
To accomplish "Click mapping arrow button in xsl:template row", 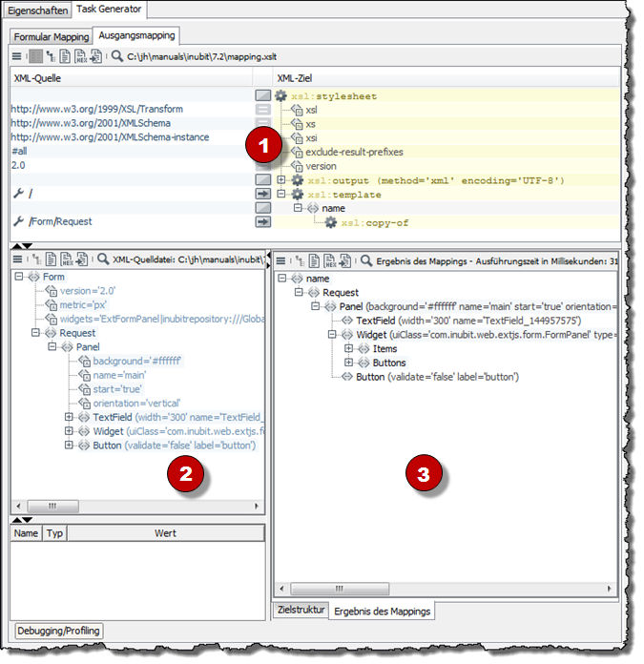I will (x=263, y=194).
